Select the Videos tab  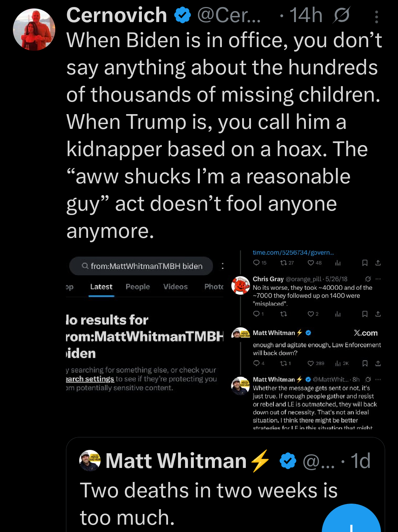click(x=175, y=286)
